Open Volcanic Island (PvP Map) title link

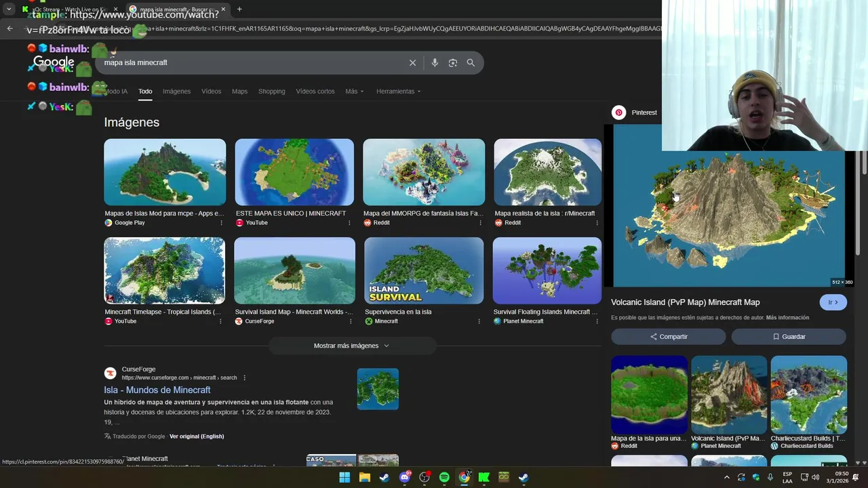(686, 302)
